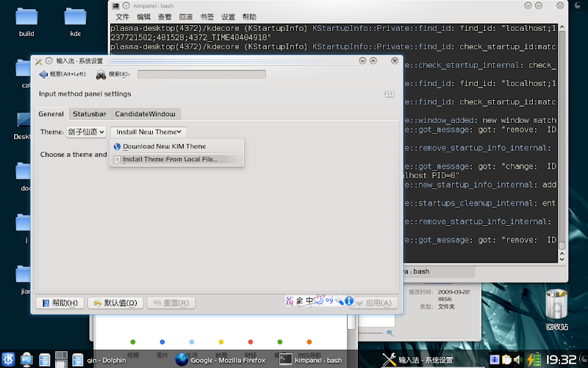Click the battery power tray icon
Screen dimensions: 588x368
[x=534, y=359]
